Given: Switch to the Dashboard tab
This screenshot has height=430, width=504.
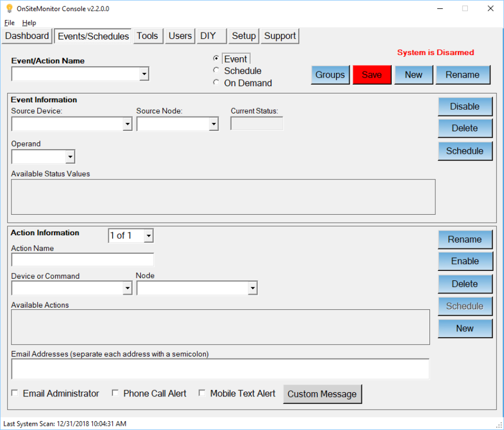Looking at the screenshot, I should (x=26, y=36).
